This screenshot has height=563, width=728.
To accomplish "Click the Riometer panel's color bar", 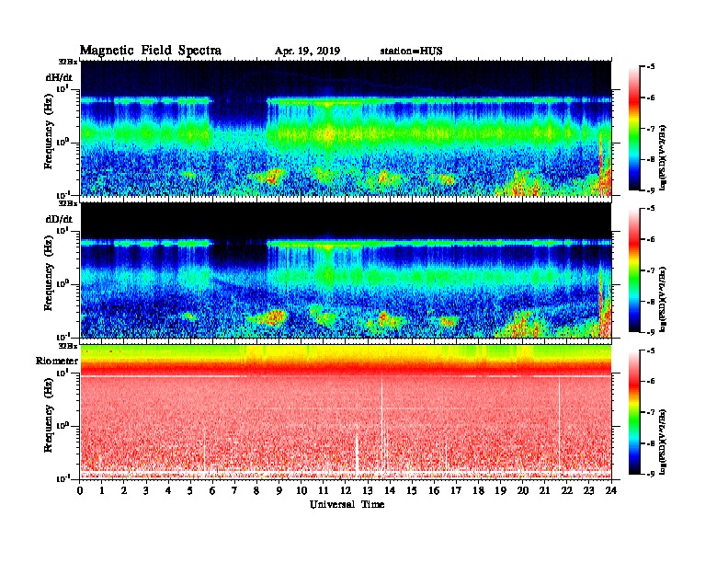I will click(x=634, y=412).
